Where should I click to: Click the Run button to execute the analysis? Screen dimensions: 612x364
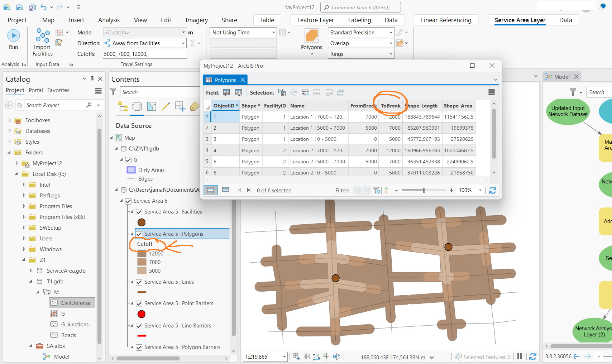pyautogui.click(x=13, y=35)
